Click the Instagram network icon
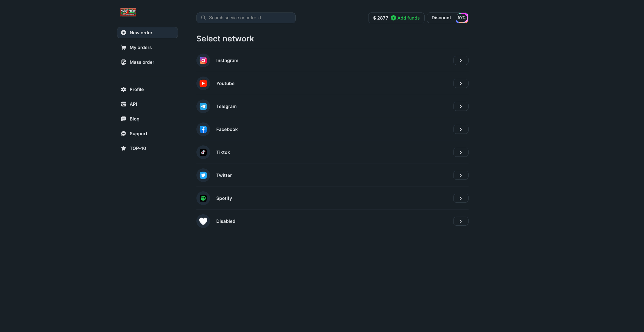 click(x=203, y=60)
